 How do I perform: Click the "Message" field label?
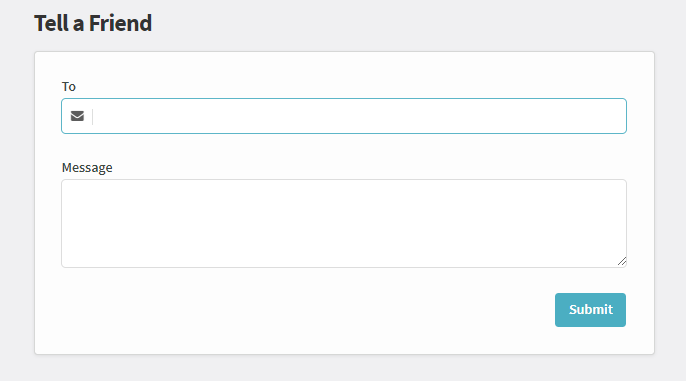pos(87,168)
